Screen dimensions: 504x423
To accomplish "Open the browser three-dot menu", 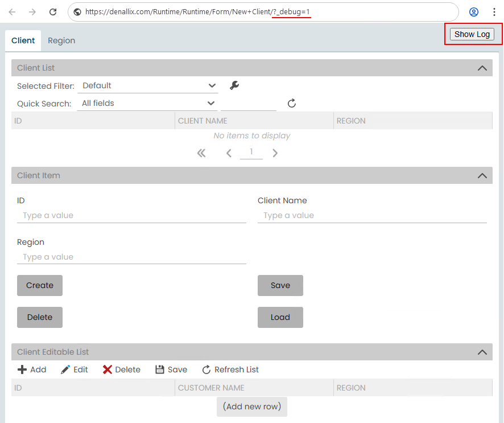I will (494, 12).
